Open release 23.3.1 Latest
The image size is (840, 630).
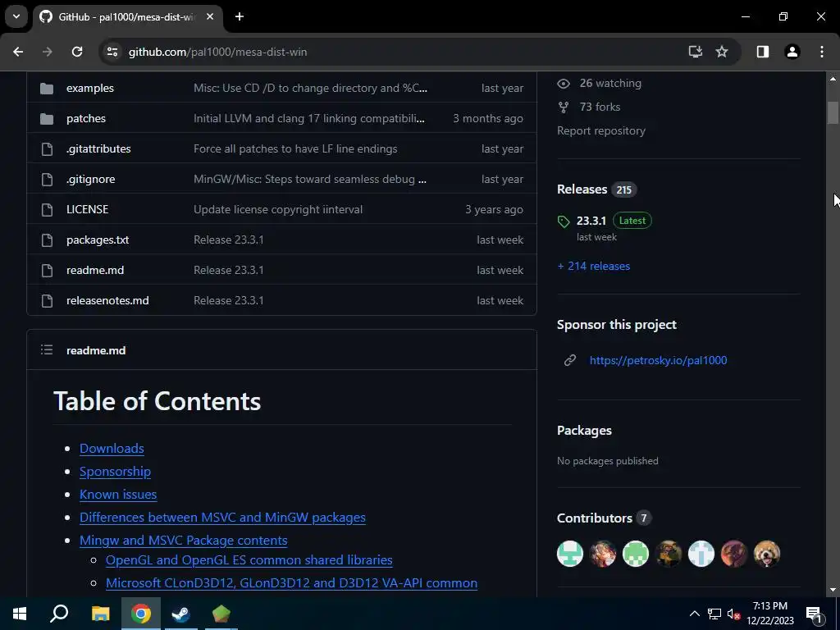coord(614,221)
